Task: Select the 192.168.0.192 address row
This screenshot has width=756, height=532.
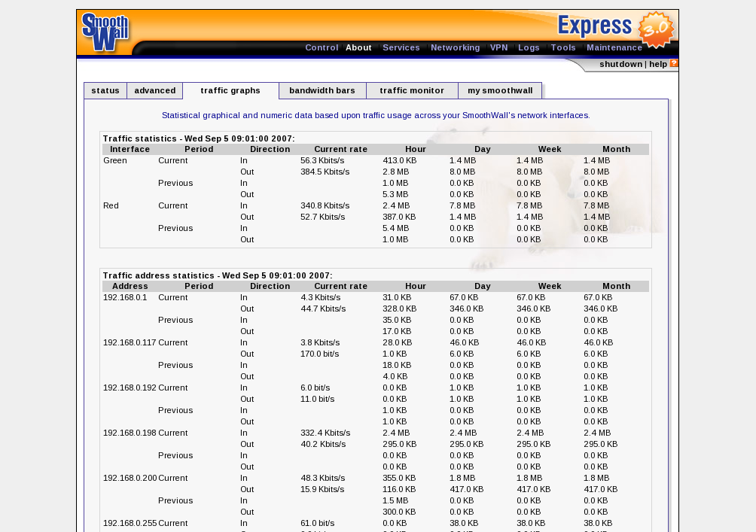Action: [130, 388]
